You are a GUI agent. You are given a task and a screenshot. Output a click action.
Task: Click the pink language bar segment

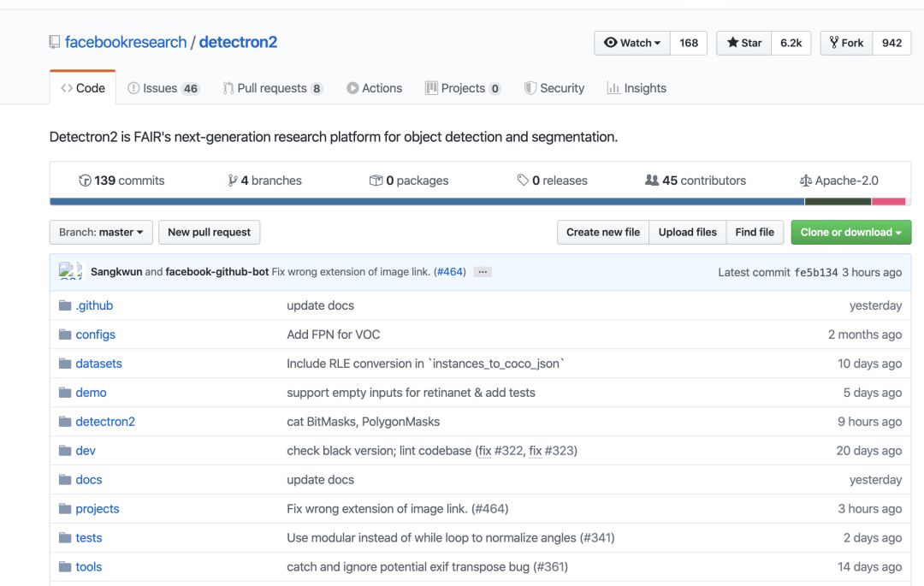(889, 201)
